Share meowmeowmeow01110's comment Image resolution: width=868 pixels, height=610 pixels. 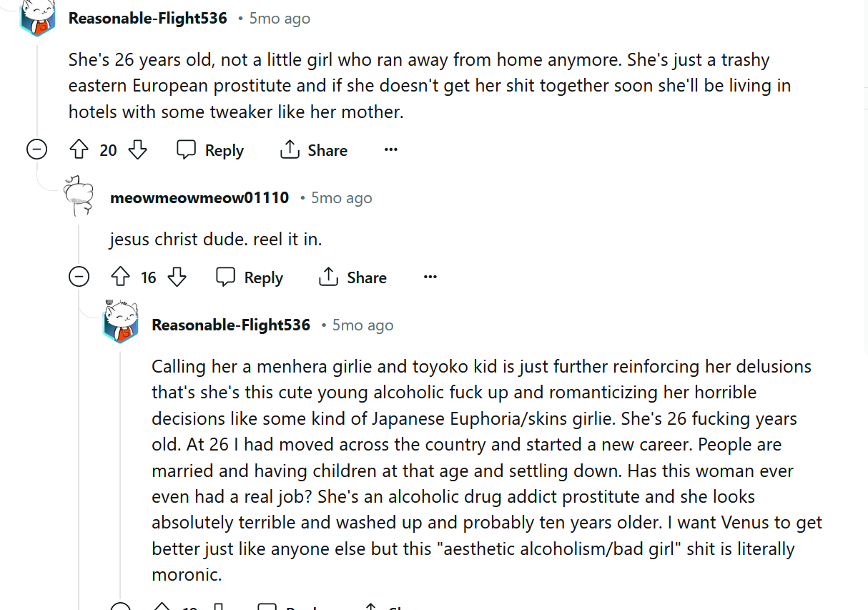[x=353, y=277]
